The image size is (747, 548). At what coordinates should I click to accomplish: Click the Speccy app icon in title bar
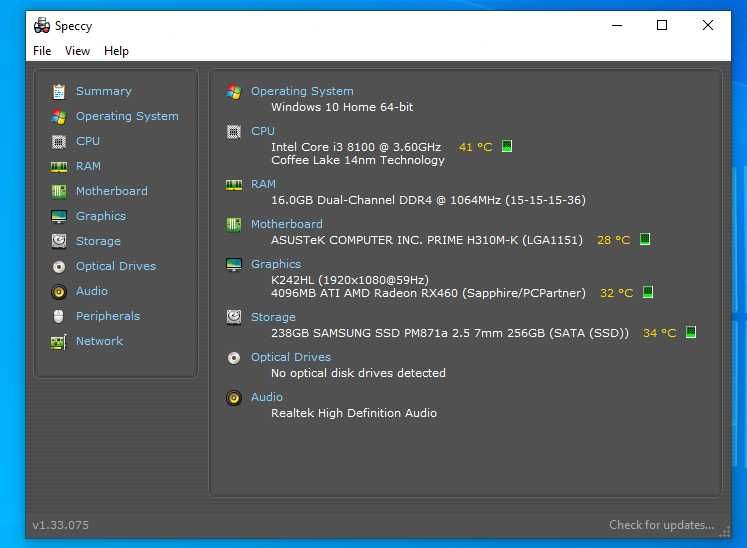pyautogui.click(x=42, y=25)
